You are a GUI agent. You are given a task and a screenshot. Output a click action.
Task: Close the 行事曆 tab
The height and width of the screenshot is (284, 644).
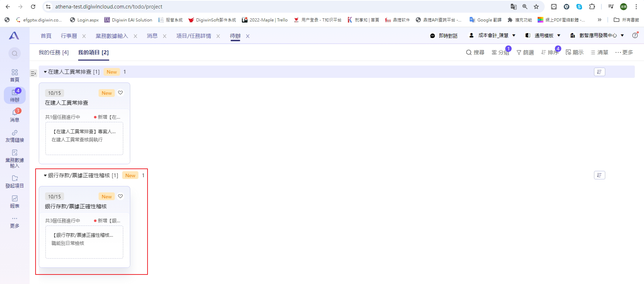click(x=84, y=36)
